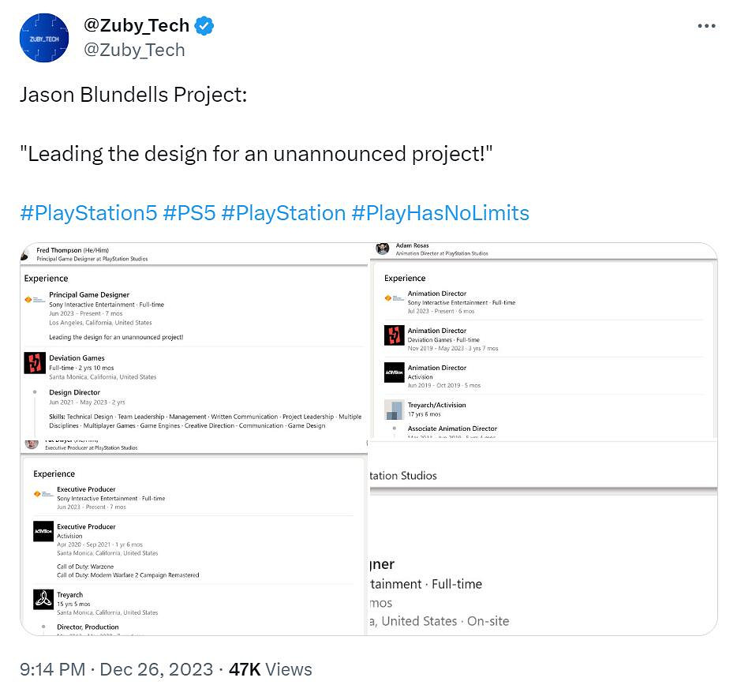
Task: Open the bottom-right cropped On-site screenshot
Action: pos(543,568)
